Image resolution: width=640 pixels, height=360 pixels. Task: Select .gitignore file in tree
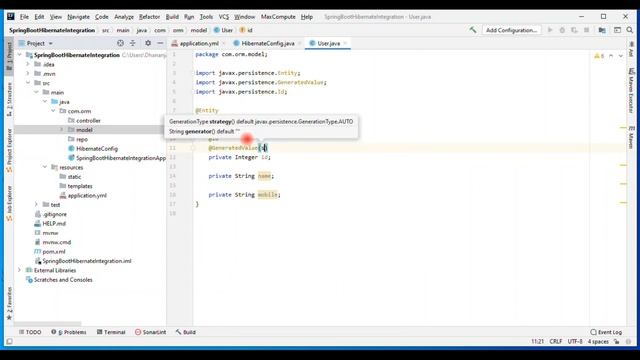[51, 214]
